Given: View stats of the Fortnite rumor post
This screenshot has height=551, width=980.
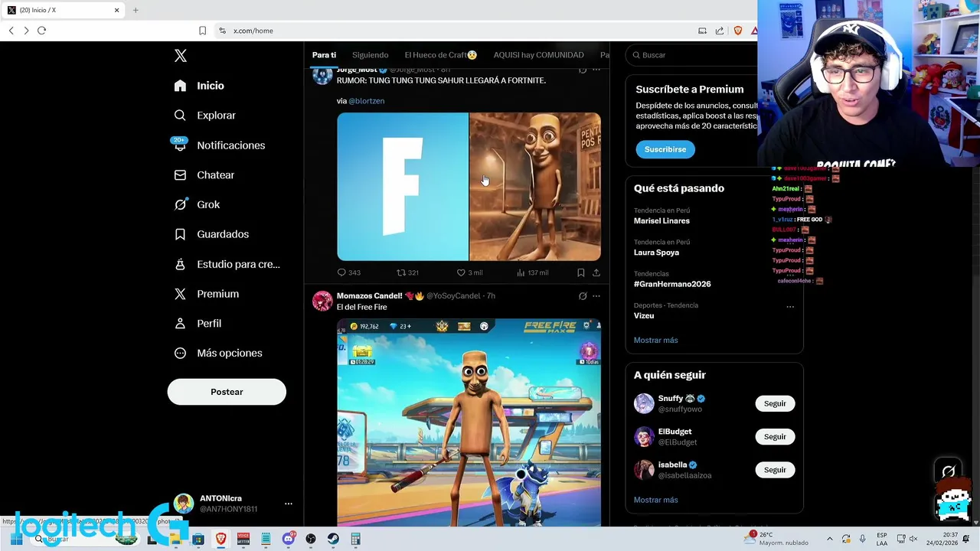Looking at the screenshot, I should [532, 272].
